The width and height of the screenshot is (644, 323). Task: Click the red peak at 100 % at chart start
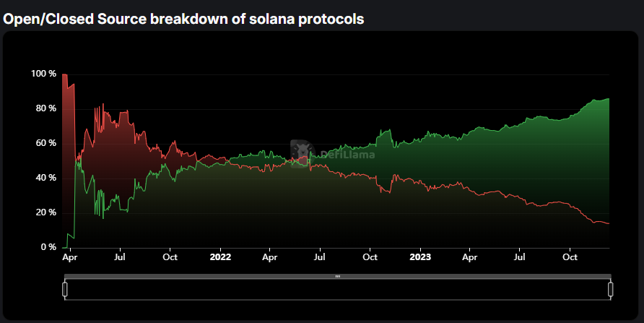pyautogui.click(x=64, y=74)
